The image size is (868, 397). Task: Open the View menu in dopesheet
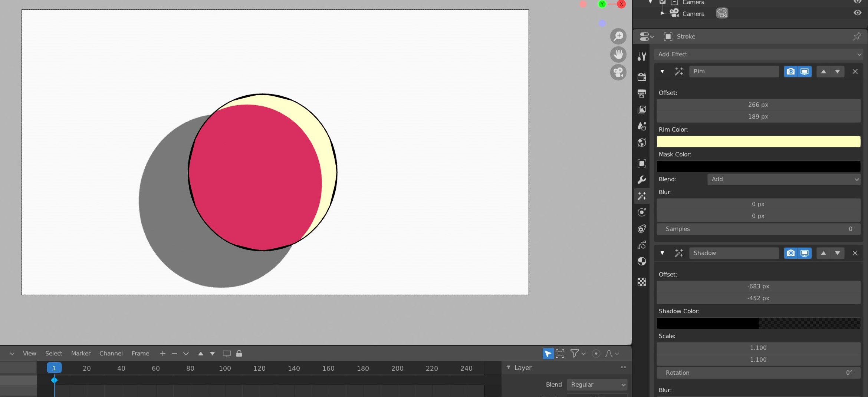pos(29,354)
